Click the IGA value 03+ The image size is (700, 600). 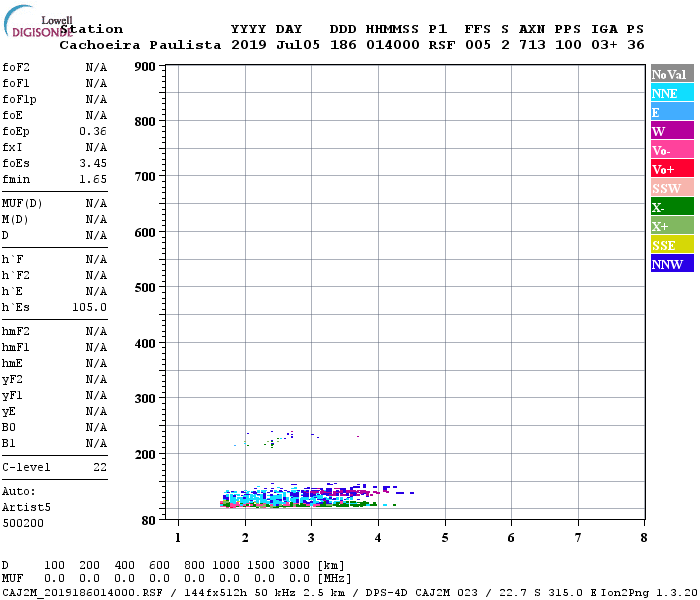604,45
